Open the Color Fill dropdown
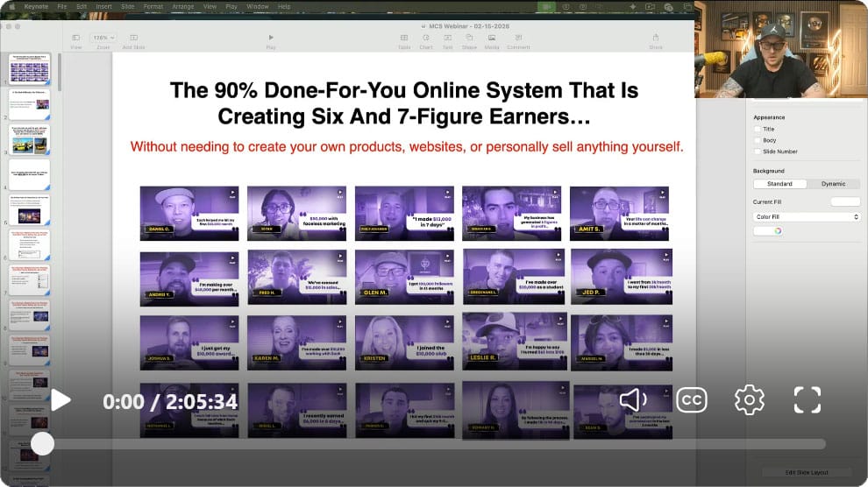The image size is (868, 487). (807, 216)
